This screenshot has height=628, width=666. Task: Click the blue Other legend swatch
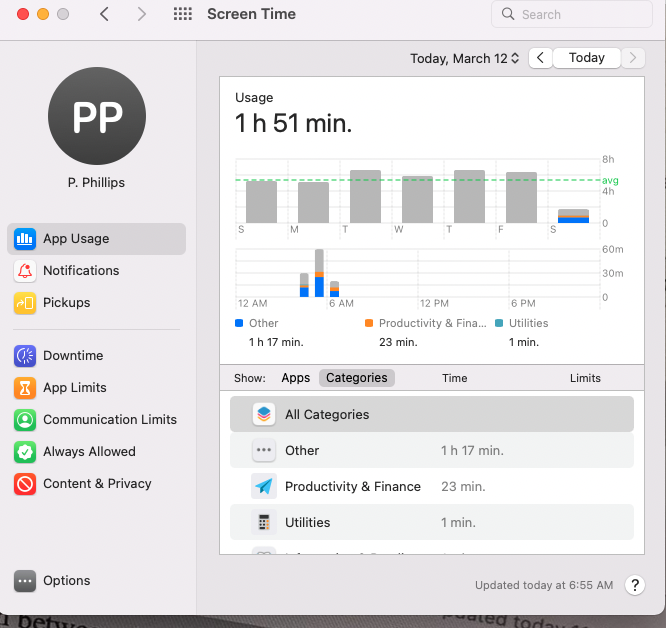(x=239, y=323)
